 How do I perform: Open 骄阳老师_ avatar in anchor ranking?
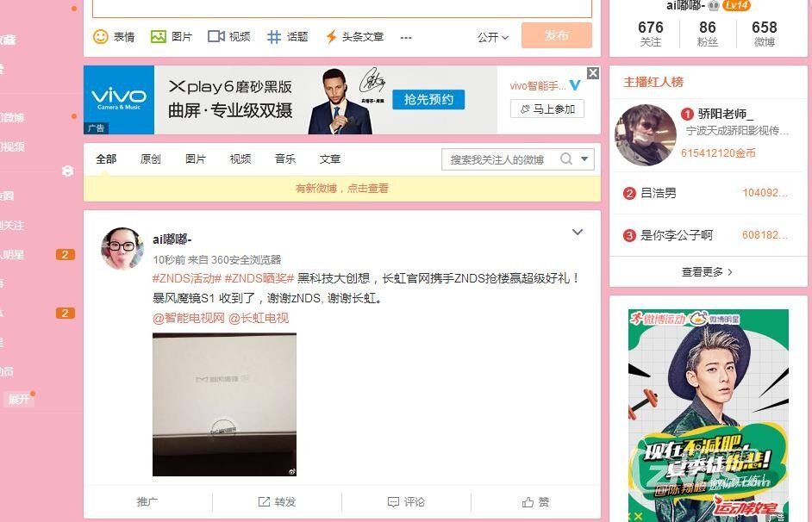tap(646, 135)
